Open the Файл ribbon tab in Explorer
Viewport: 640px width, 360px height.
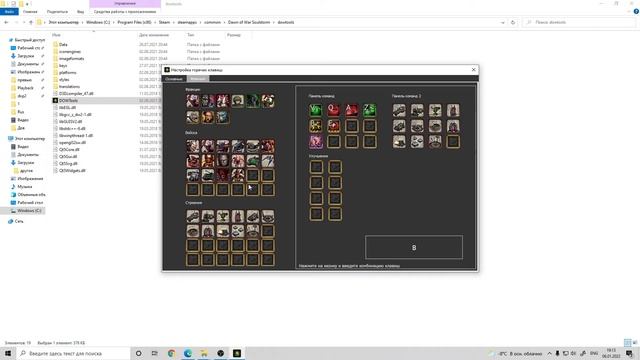pos(9,12)
